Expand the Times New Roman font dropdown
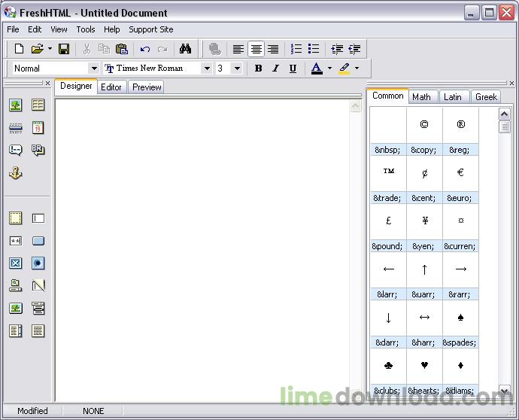The height and width of the screenshot is (420, 519). [x=207, y=68]
